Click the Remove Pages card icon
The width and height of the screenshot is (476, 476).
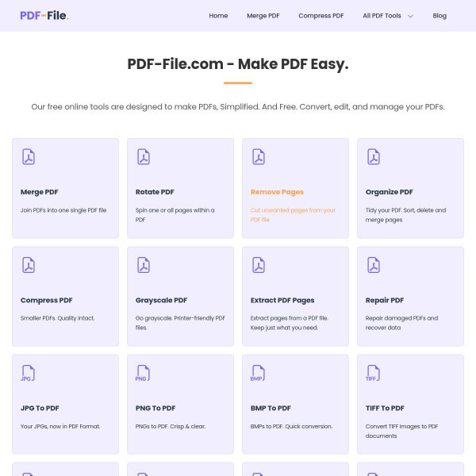coord(258,156)
